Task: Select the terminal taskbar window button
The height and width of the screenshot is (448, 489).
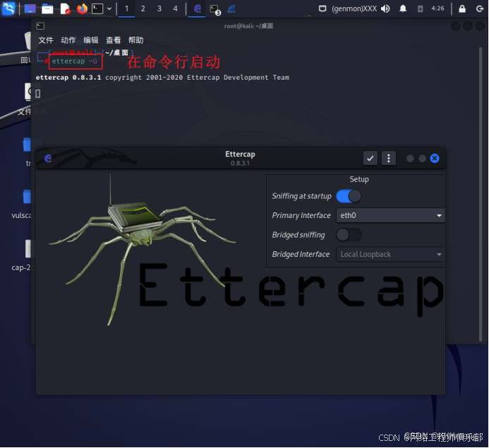Action: 215,9
